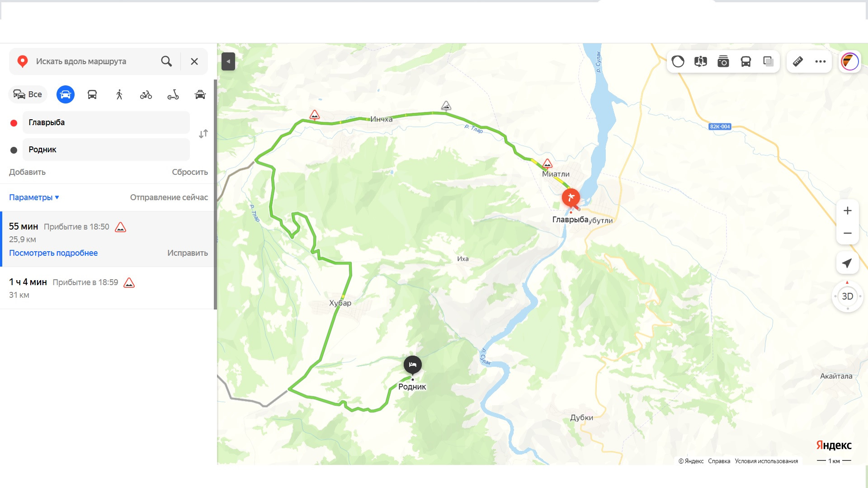This screenshot has width=868, height=488.
Task: Expand the Параметры route options
Action: click(34, 197)
